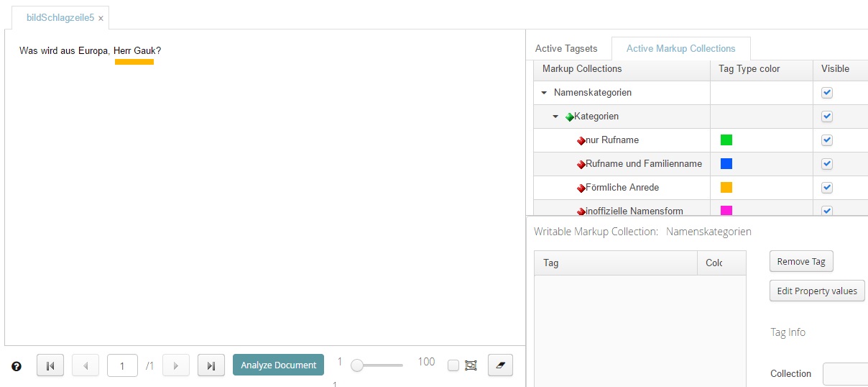This screenshot has width=868, height=387.
Task: Open the Collection dropdown field
Action: tap(844, 374)
